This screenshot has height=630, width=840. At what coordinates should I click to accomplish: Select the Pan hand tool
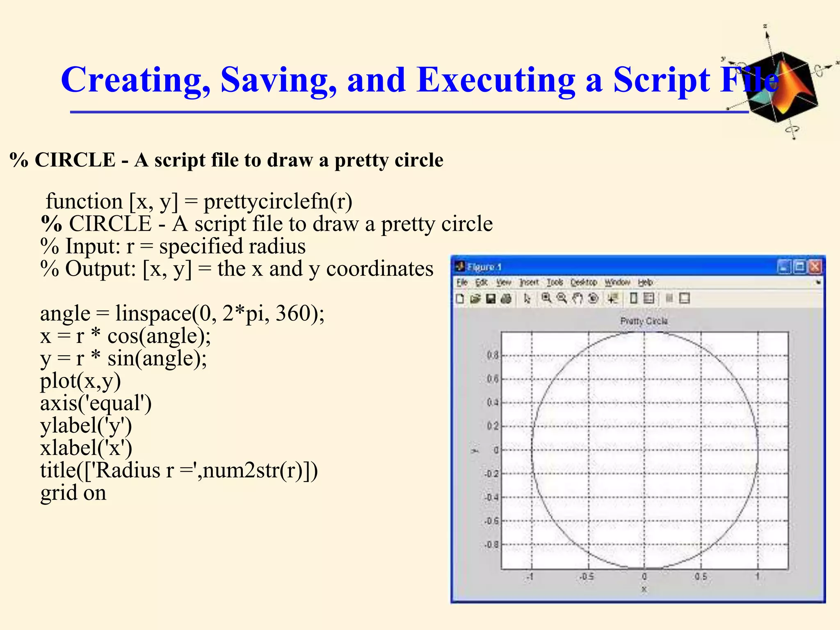click(x=577, y=298)
